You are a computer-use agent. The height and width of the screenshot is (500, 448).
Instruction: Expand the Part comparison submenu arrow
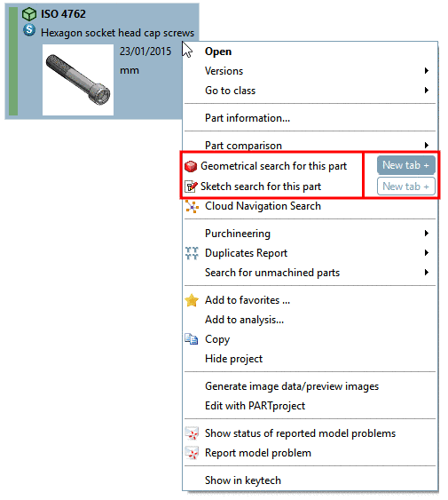pyautogui.click(x=427, y=146)
